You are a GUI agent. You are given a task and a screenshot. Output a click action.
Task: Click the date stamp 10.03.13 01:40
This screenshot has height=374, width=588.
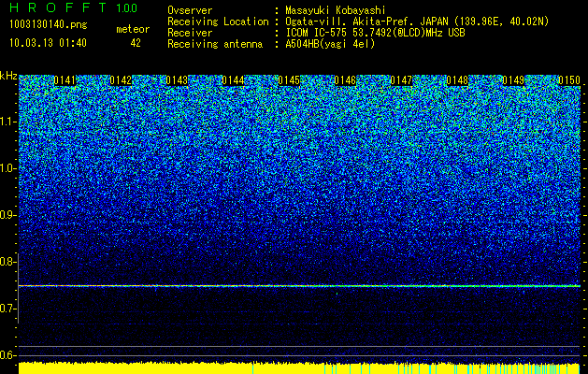48,43
